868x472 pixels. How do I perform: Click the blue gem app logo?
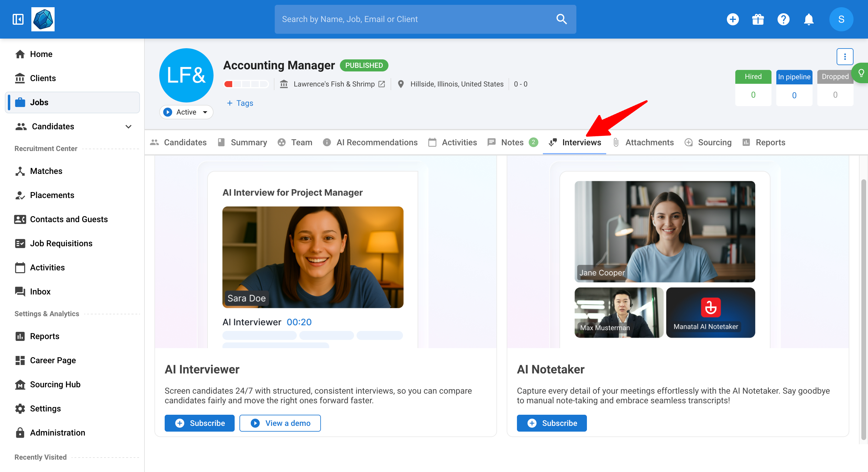click(x=43, y=19)
